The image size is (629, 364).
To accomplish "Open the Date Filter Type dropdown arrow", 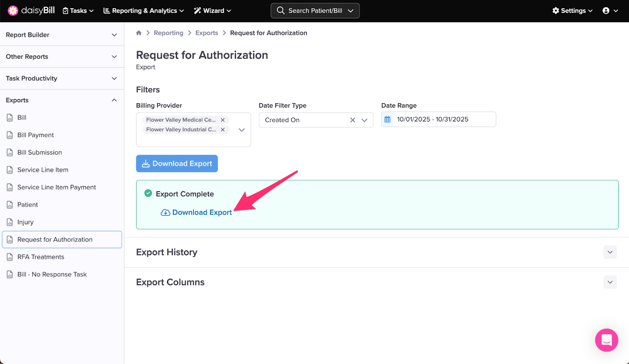I will 364,120.
